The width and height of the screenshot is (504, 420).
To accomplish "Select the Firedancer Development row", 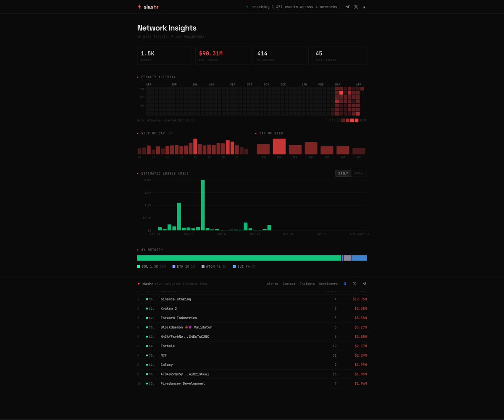I will point(252,383).
